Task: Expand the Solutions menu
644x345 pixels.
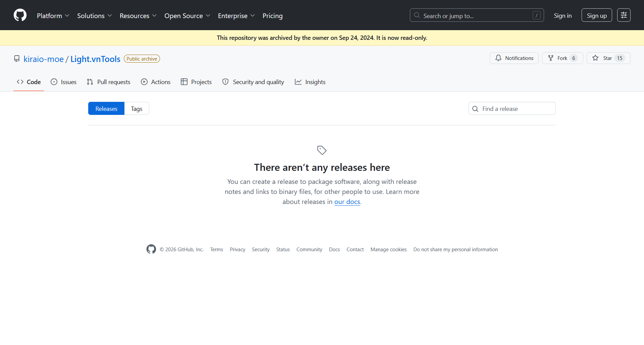Action: click(94, 16)
